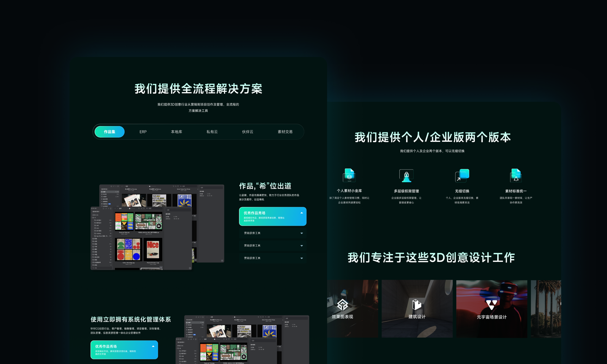
Task: Click the 我们提供全流程解决方案 heading
Action: (x=198, y=89)
